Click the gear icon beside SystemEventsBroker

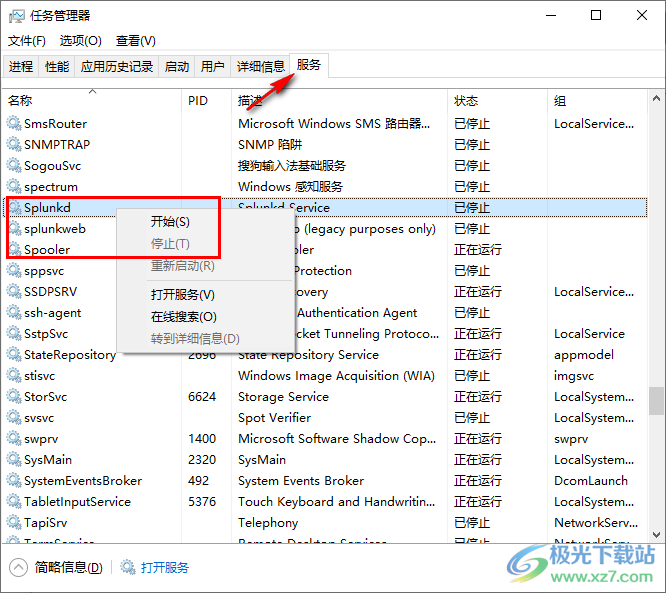14,480
